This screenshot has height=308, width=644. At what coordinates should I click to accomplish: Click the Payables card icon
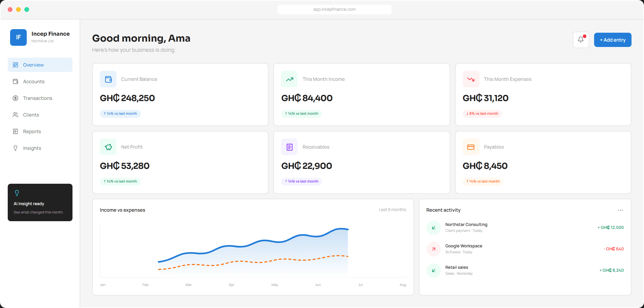pos(471,147)
